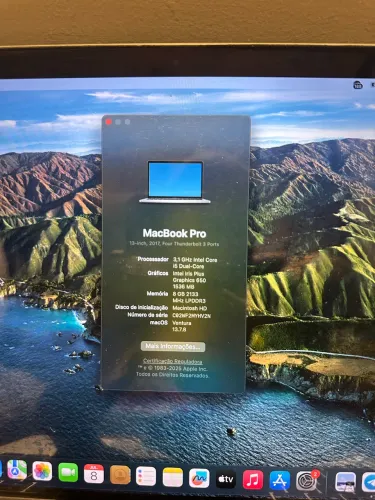This screenshot has width=375, height=500.
Task: Launch Reminders from the Dock
Action: (x=146, y=476)
